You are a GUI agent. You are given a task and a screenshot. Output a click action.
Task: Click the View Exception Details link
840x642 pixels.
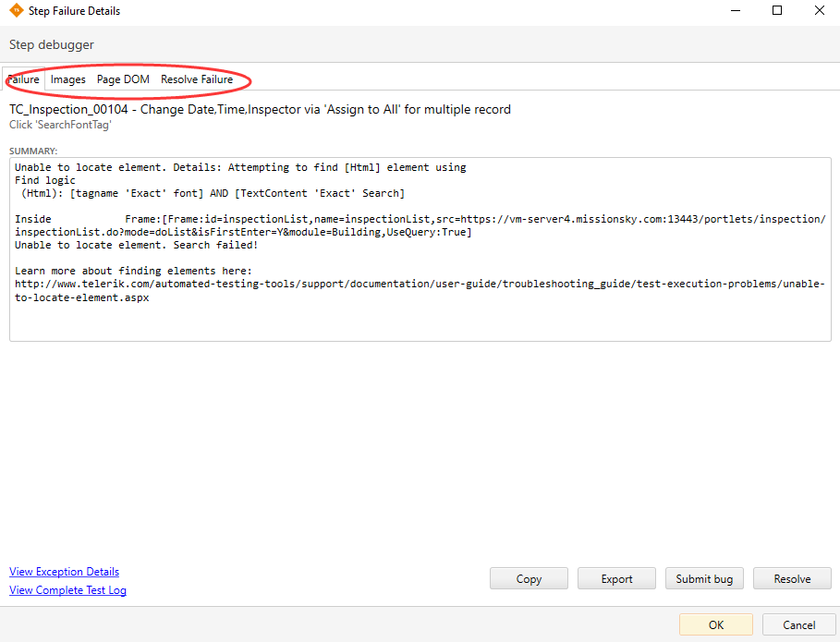65,571
